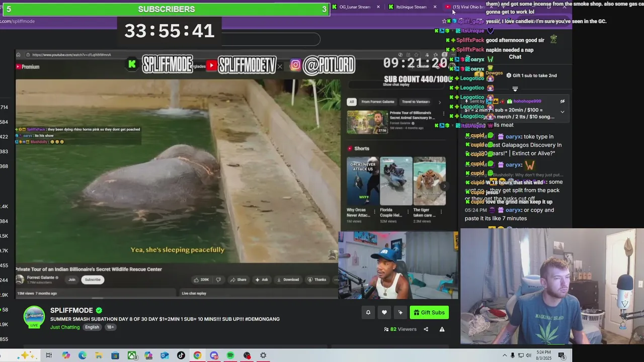Share the stream via the share icon
The height and width of the screenshot is (362, 644).
[426, 329]
